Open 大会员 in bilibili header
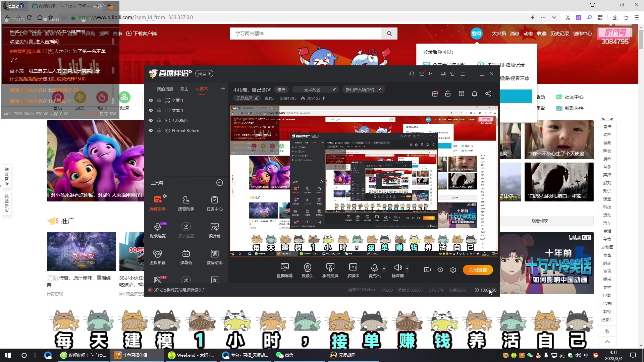Screen dimensions: 644x362 [499, 34]
